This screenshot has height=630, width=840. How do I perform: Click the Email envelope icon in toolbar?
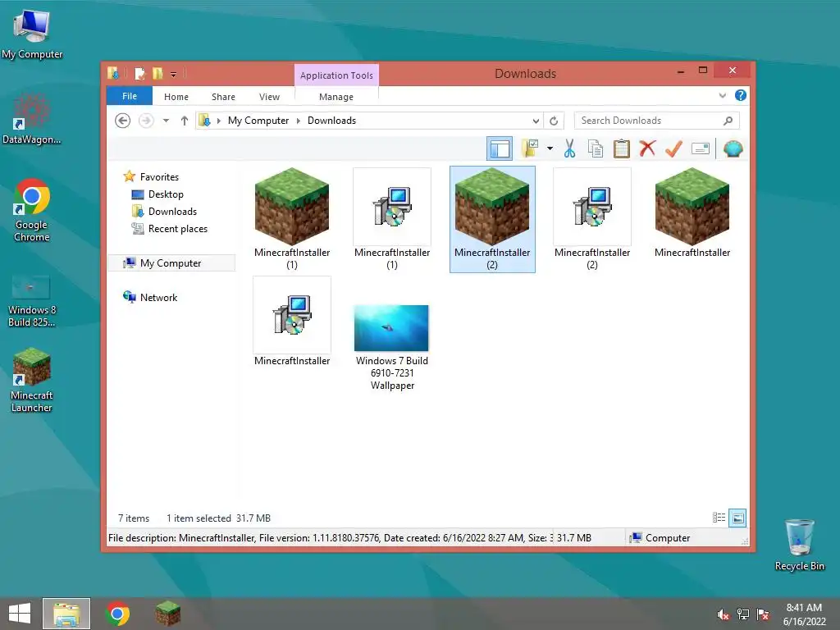click(x=701, y=148)
